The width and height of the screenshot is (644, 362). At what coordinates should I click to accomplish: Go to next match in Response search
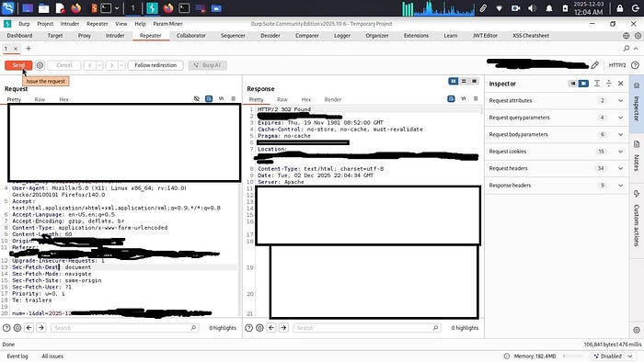[x=283, y=328]
